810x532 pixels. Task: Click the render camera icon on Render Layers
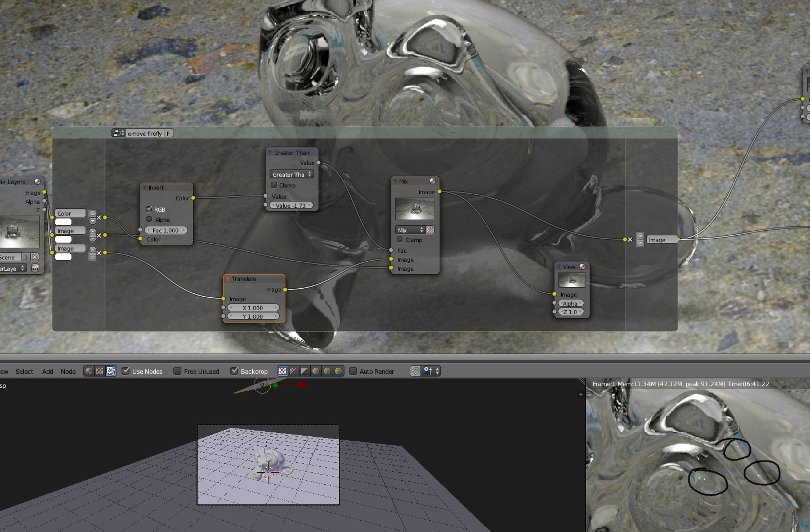[35, 269]
